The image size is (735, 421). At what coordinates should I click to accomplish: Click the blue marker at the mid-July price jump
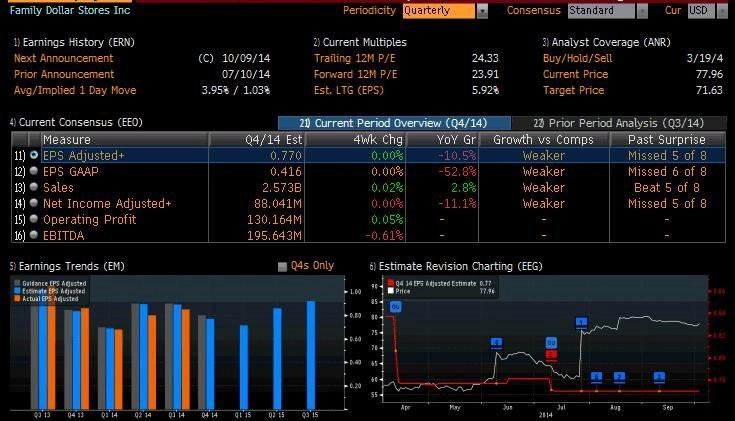[581, 323]
